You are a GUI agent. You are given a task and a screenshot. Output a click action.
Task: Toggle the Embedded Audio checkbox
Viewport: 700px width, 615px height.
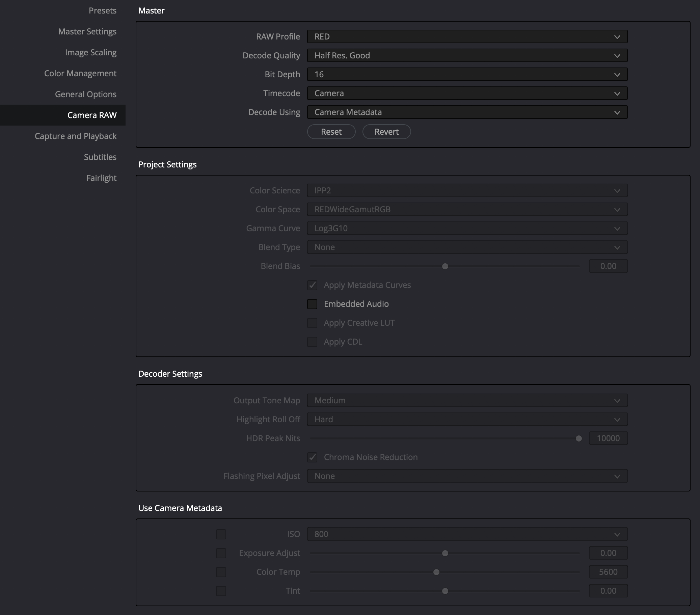click(312, 304)
